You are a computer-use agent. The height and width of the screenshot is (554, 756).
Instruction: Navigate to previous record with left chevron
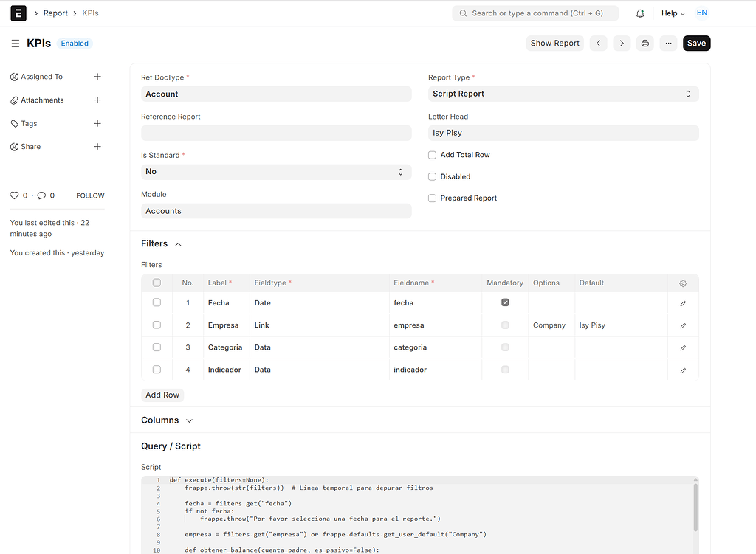598,43
